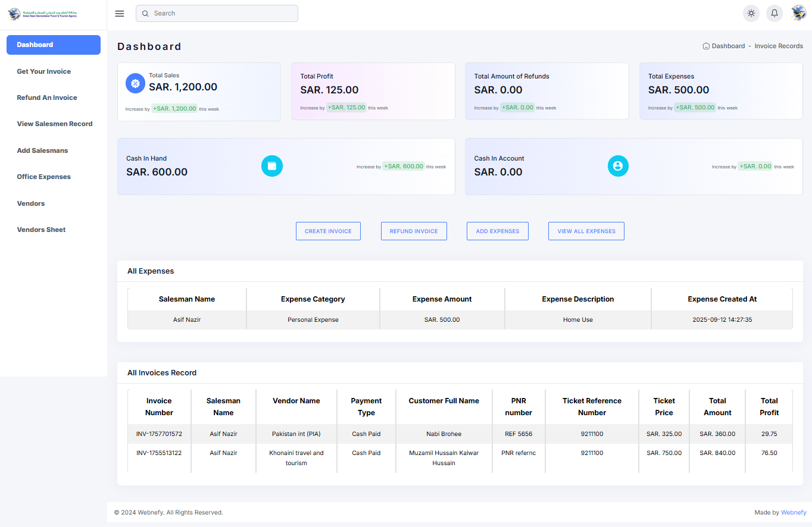The height and width of the screenshot is (527, 812).
Task: Open user profile avatar menu
Action: click(x=798, y=13)
